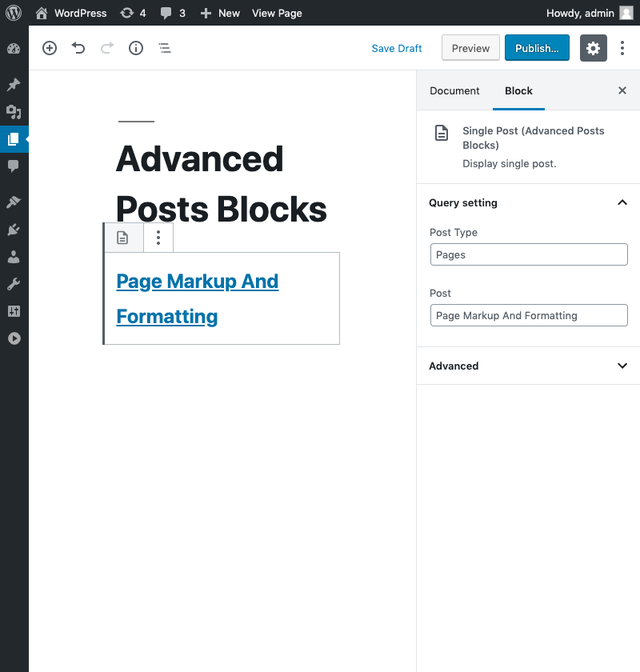The width and height of the screenshot is (640, 672).
Task: Click the Preview button
Action: tap(470, 48)
